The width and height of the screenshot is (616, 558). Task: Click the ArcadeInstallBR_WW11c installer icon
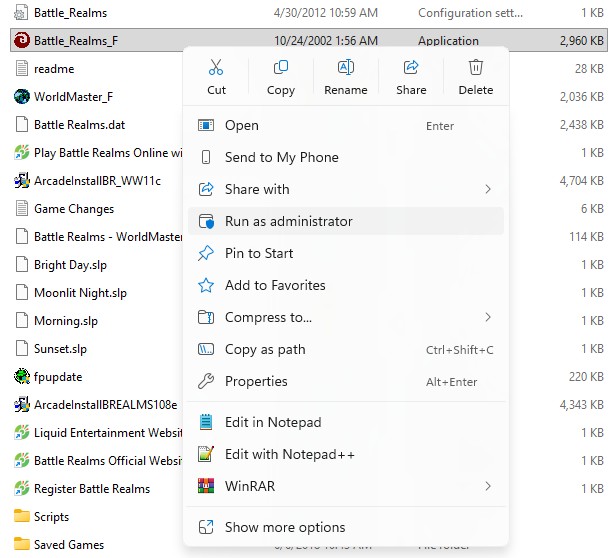coord(22,180)
